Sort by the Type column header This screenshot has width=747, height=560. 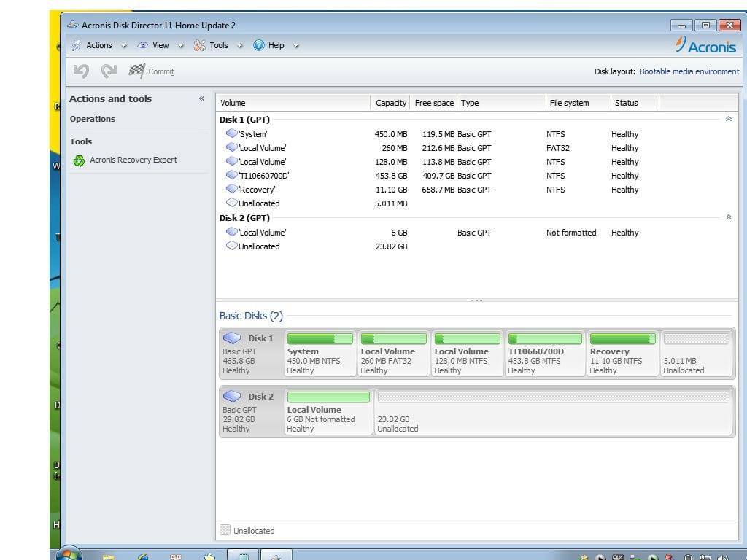(502, 103)
